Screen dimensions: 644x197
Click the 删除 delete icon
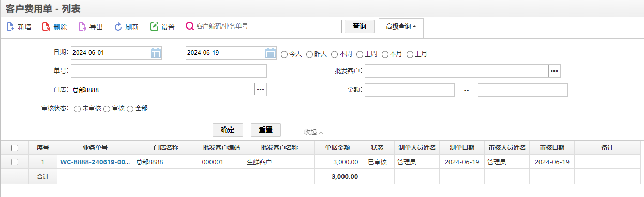46,26
